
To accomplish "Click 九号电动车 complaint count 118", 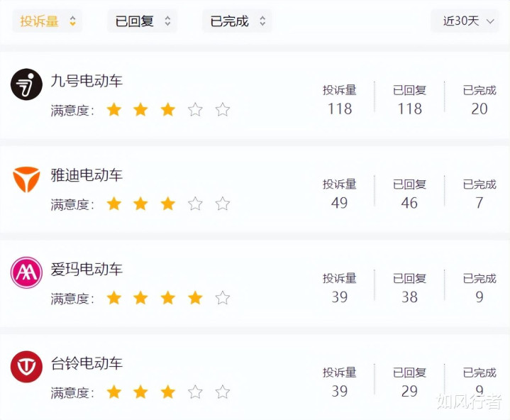I will coord(340,109).
